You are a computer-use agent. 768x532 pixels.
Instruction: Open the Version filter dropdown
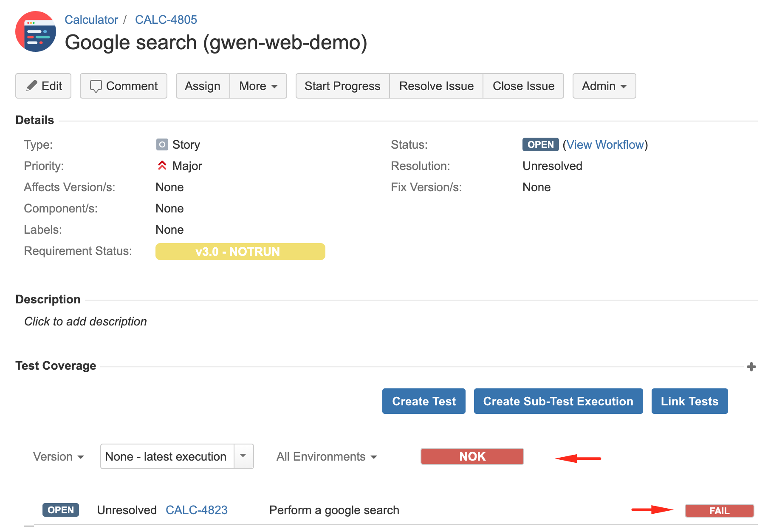pos(59,456)
